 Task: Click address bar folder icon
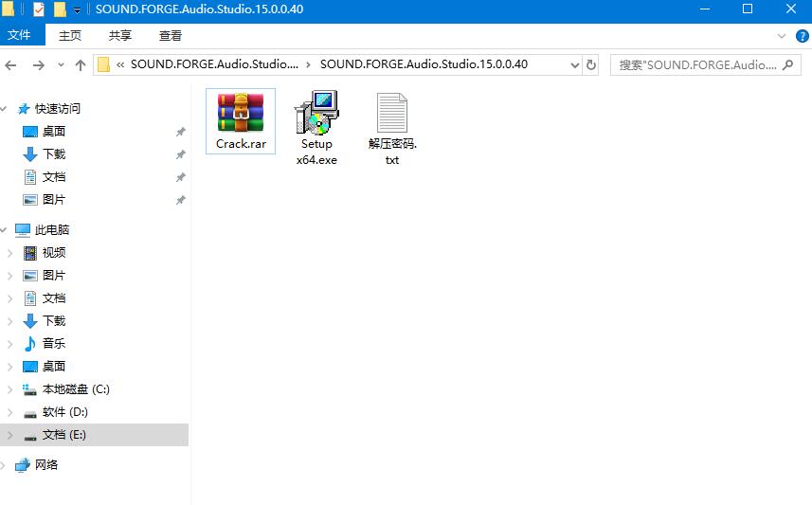coord(103,64)
